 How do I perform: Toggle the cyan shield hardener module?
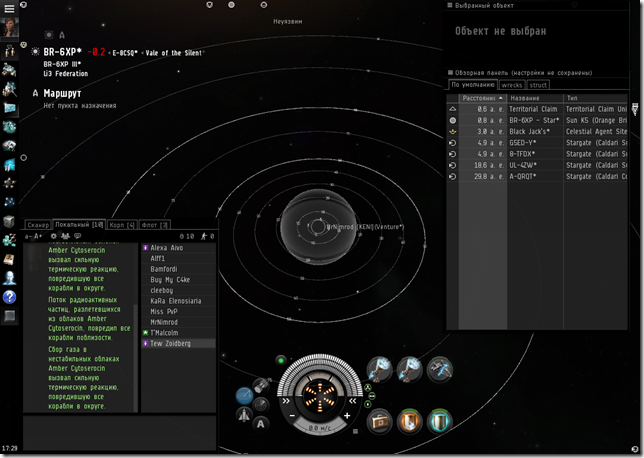point(439,421)
